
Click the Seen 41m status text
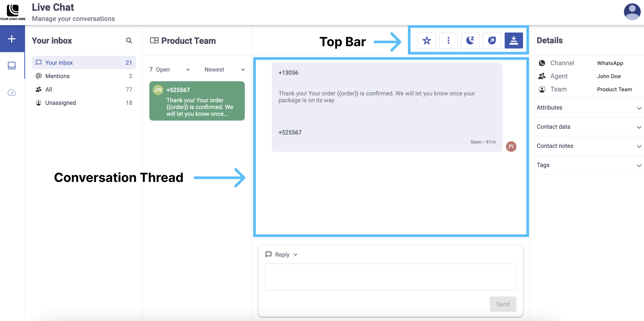tap(483, 142)
